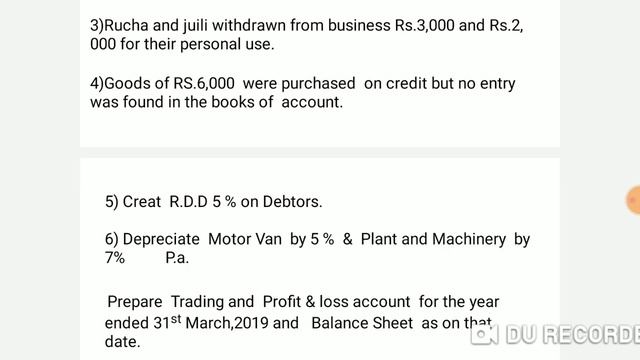This screenshot has width=640, height=360.
Task: Tap the orange DU Recorder floating bubble
Action: [634, 200]
